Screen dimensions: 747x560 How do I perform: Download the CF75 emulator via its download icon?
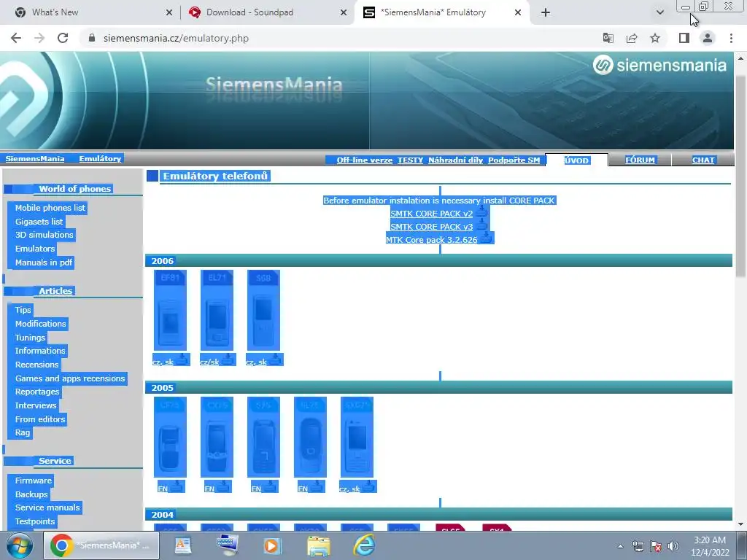tap(177, 486)
